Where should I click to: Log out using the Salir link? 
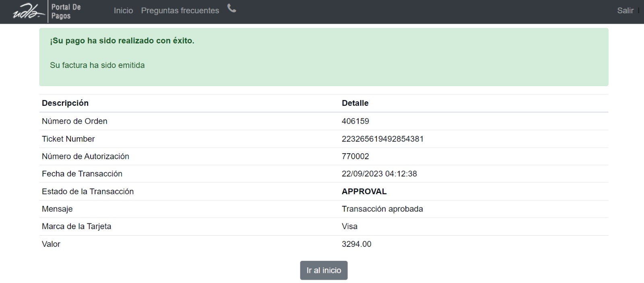625,11
